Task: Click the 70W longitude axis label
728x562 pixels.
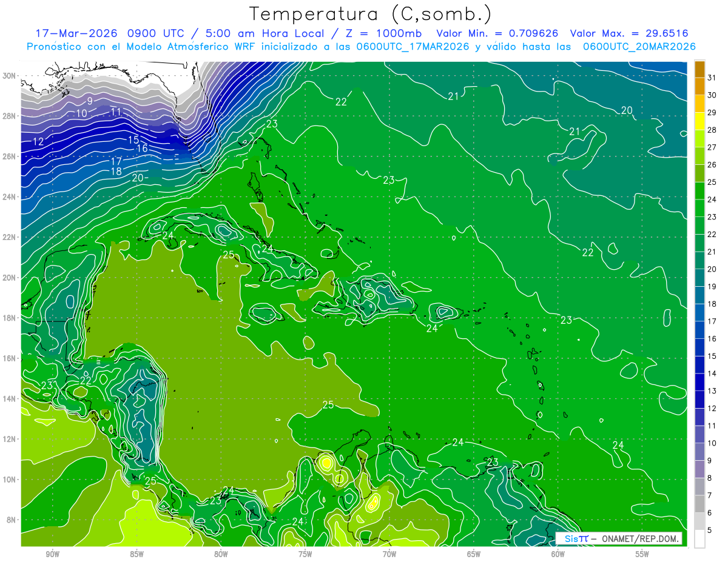Action: pyautogui.click(x=389, y=554)
